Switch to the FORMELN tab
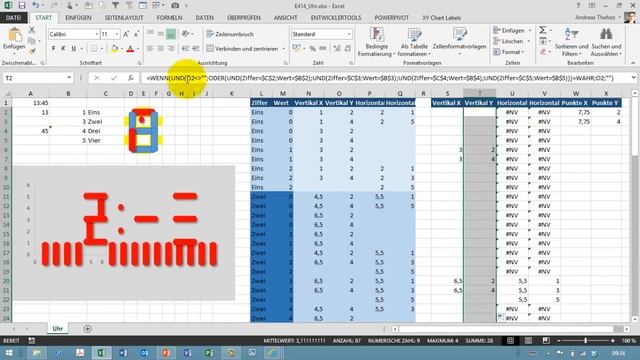640x360 pixels. (x=169, y=18)
